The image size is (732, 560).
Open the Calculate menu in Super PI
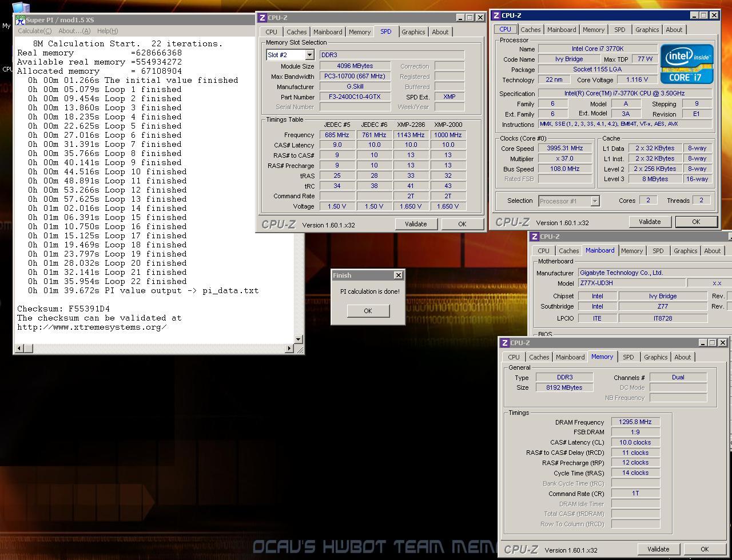click(x=34, y=31)
